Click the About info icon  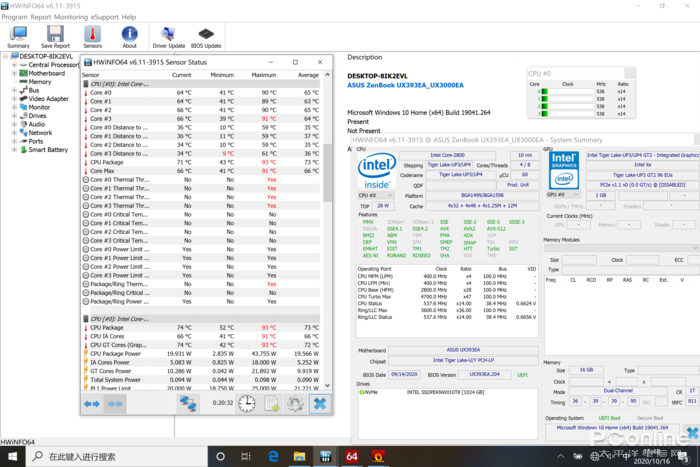129,35
